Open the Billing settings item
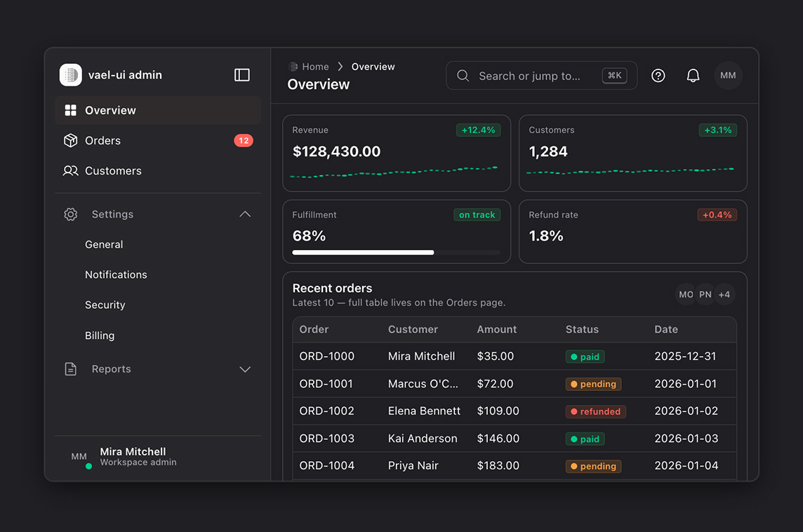This screenshot has width=803, height=532. point(100,335)
